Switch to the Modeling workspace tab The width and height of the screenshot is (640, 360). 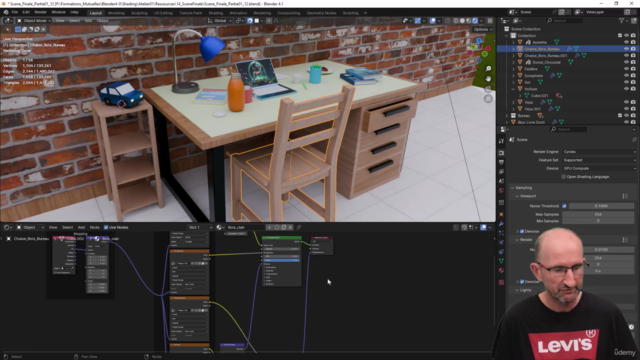tap(116, 13)
